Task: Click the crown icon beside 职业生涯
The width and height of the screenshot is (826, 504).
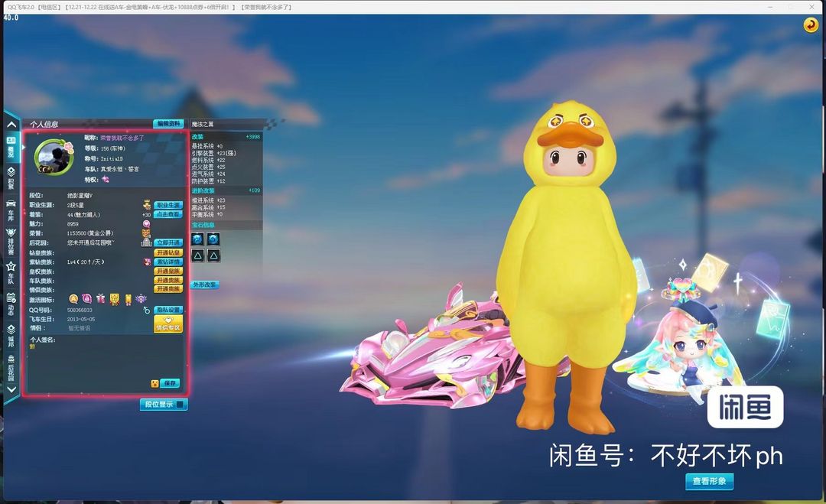Action: (146, 205)
